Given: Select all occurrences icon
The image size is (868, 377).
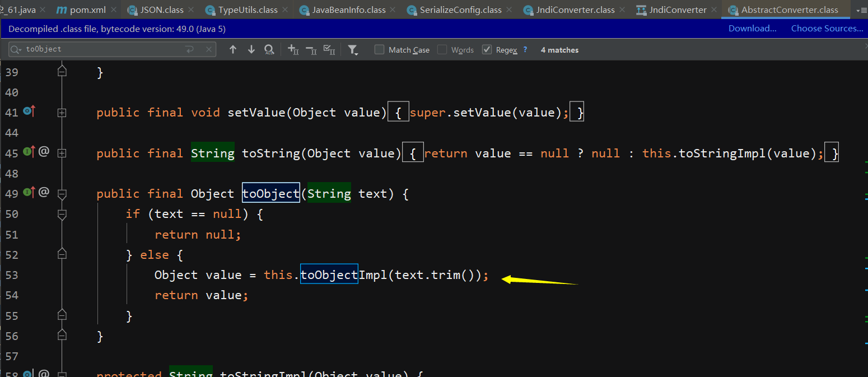Looking at the screenshot, I should click(x=330, y=50).
